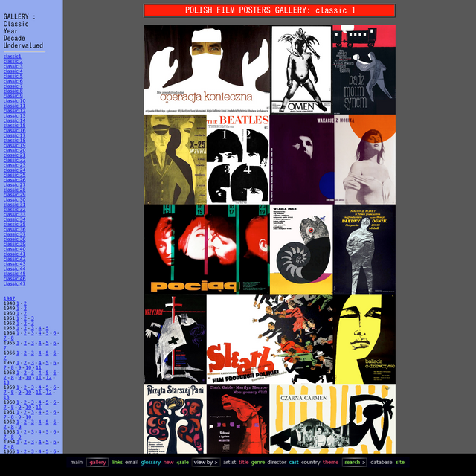Open the 'classic1' sidebar link
The width and height of the screenshot is (476, 476).
point(13,57)
